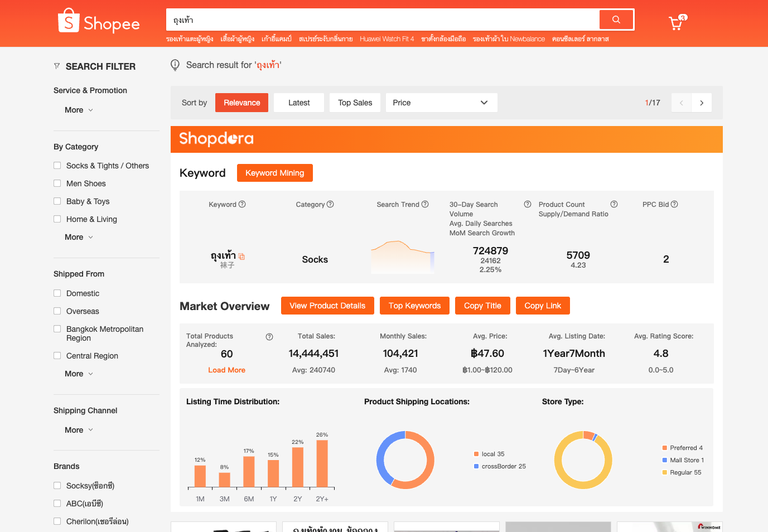Go to next results page arrow

pyautogui.click(x=702, y=103)
